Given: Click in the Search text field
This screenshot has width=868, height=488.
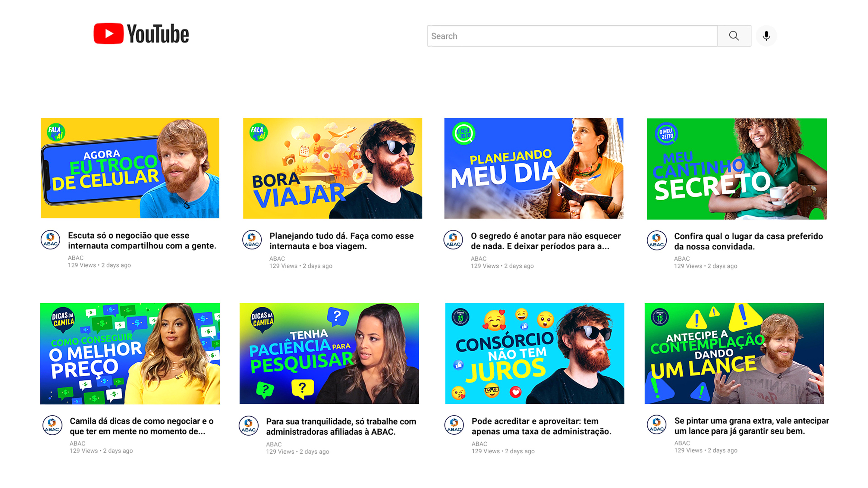Looking at the screenshot, I should click(x=572, y=36).
